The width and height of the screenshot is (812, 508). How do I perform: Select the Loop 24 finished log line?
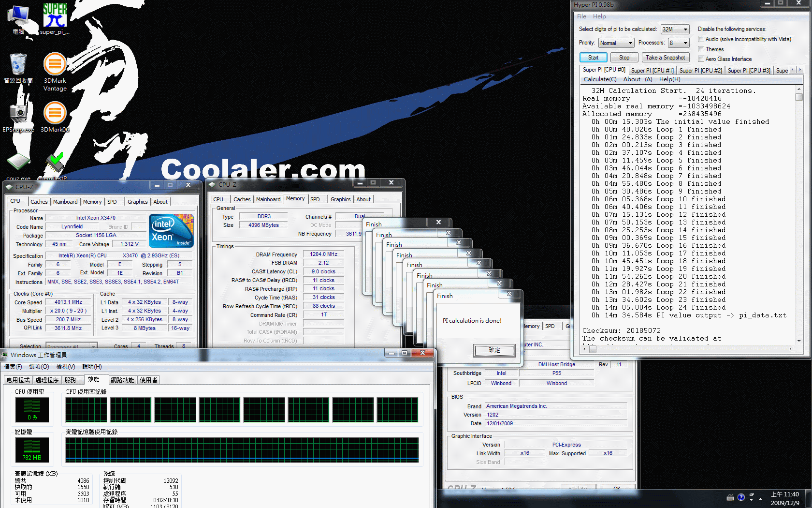pos(658,308)
